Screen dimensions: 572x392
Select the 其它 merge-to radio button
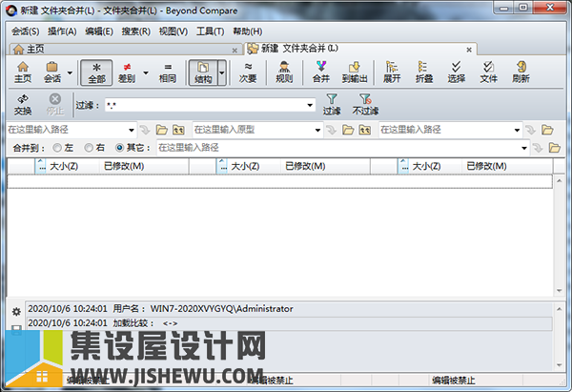(x=120, y=148)
